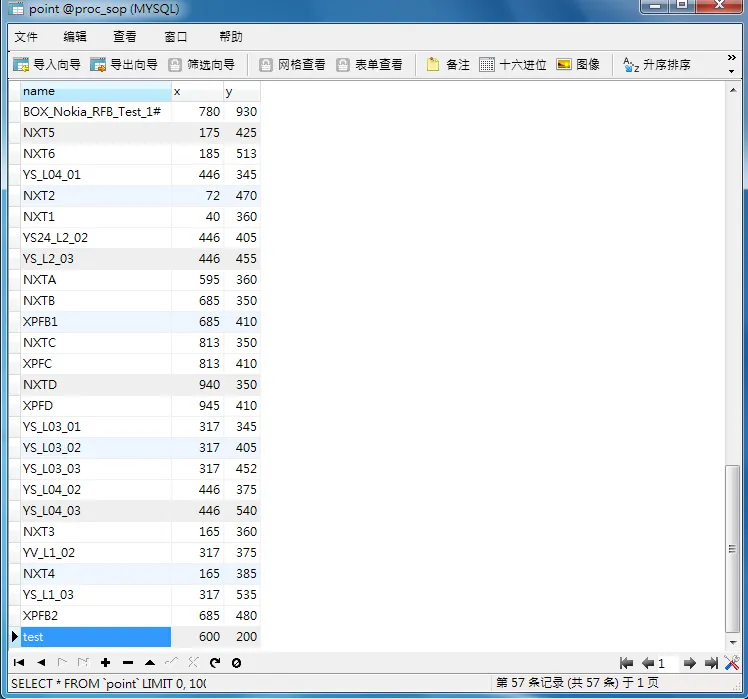Open the 备注 memo viewer

[448, 64]
